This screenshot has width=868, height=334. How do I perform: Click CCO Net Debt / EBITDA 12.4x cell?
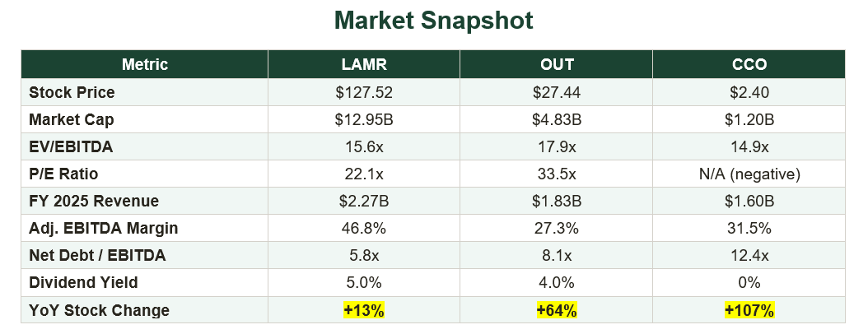[749, 256]
